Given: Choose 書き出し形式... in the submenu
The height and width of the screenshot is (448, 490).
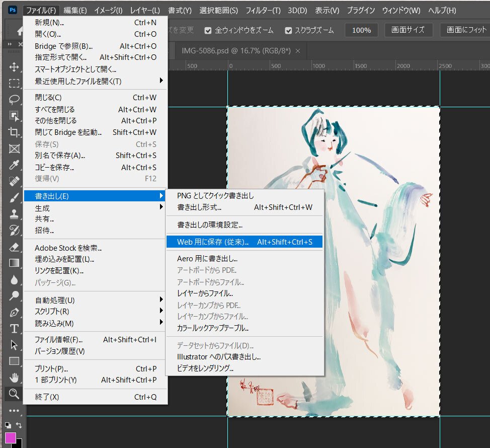Looking at the screenshot, I should click(244, 207).
